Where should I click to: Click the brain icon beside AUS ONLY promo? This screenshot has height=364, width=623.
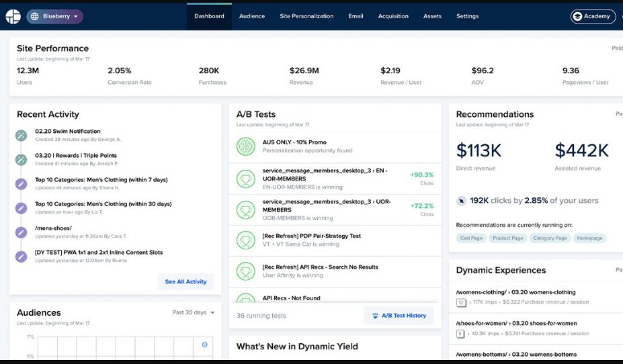coord(245,146)
